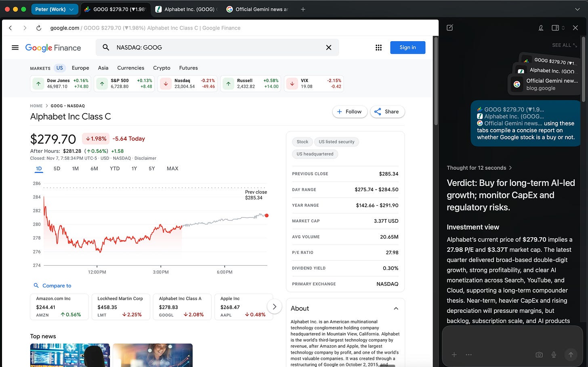Go back using browser back arrow

tap(10, 28)
